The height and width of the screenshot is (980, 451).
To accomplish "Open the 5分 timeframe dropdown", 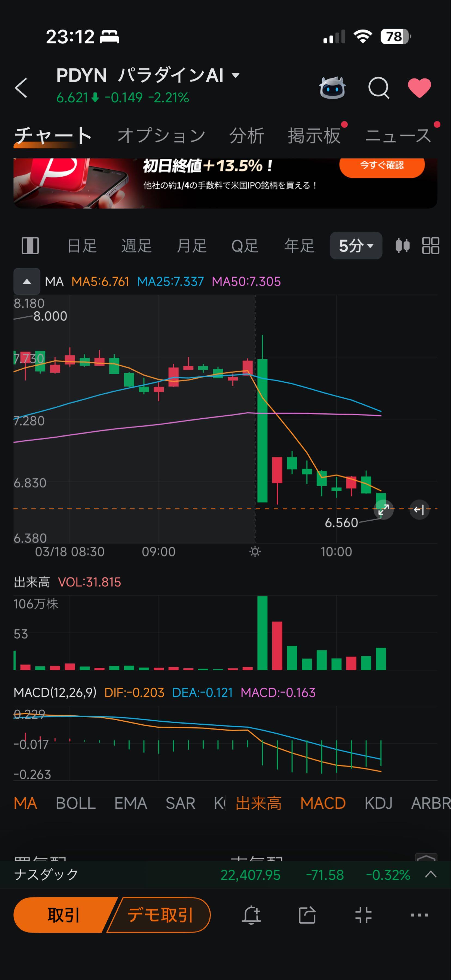I will (x=356, y=246).
